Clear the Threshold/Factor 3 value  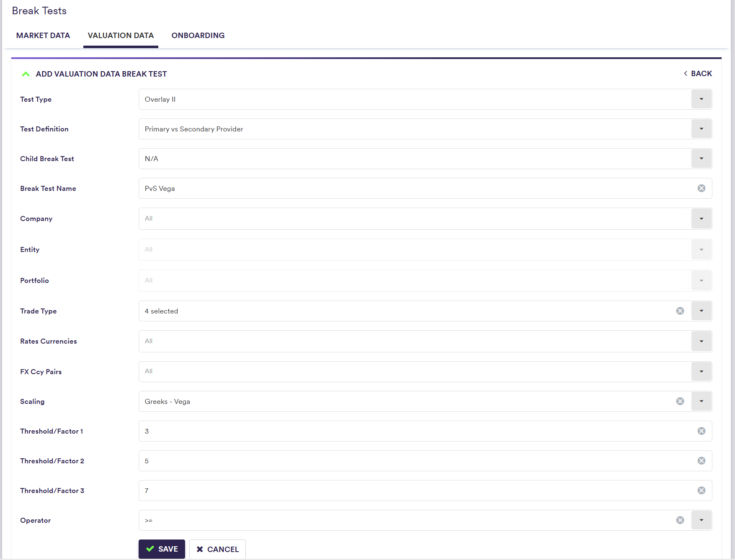pos(701,491)
